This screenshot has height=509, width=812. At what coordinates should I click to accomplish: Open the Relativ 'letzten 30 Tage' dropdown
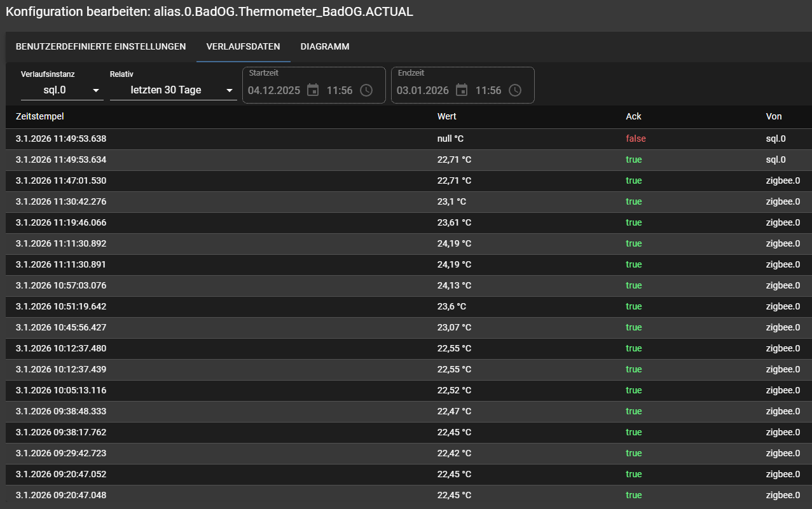pos(173,90)
